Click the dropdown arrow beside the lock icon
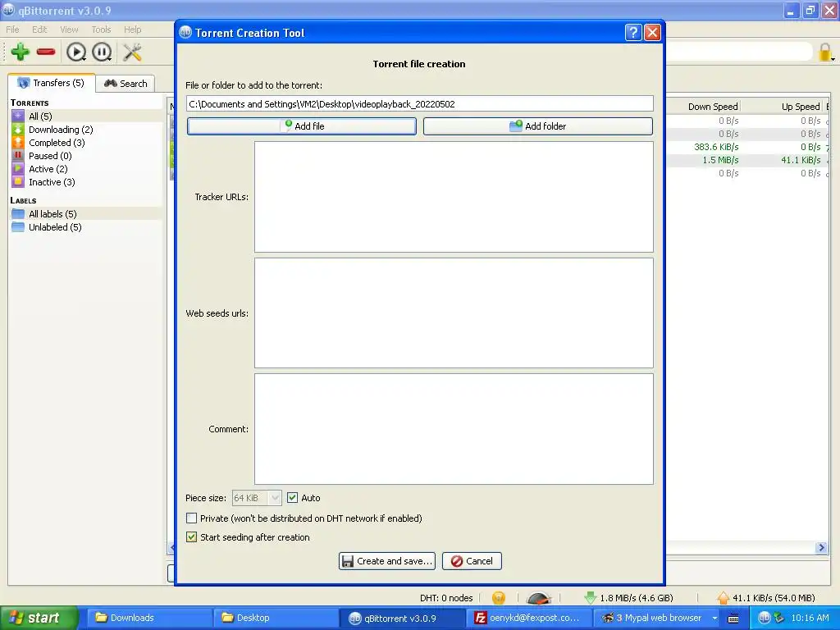 pyautogui.click(x=833, y=59)
